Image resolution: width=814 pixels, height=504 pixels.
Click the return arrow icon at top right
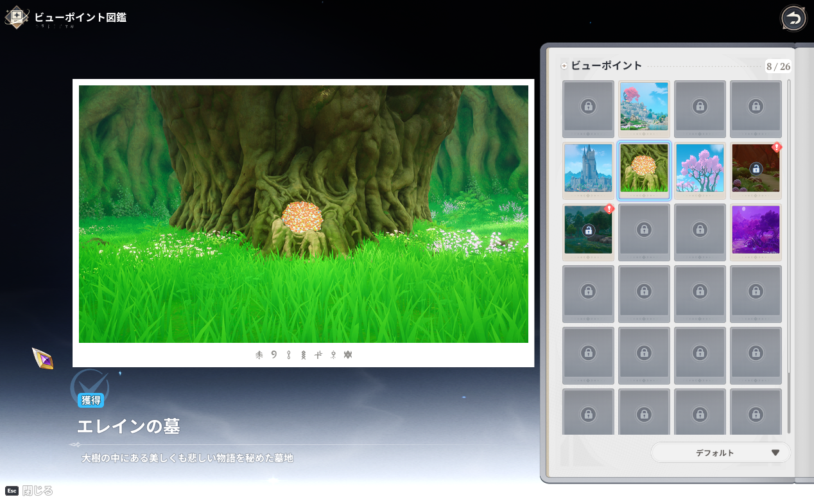(x=793, y=19)
